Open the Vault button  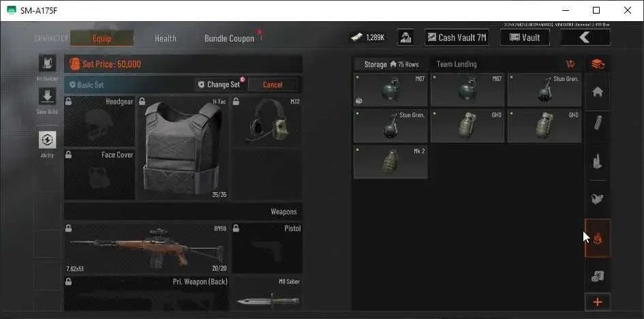click(525, 37)
